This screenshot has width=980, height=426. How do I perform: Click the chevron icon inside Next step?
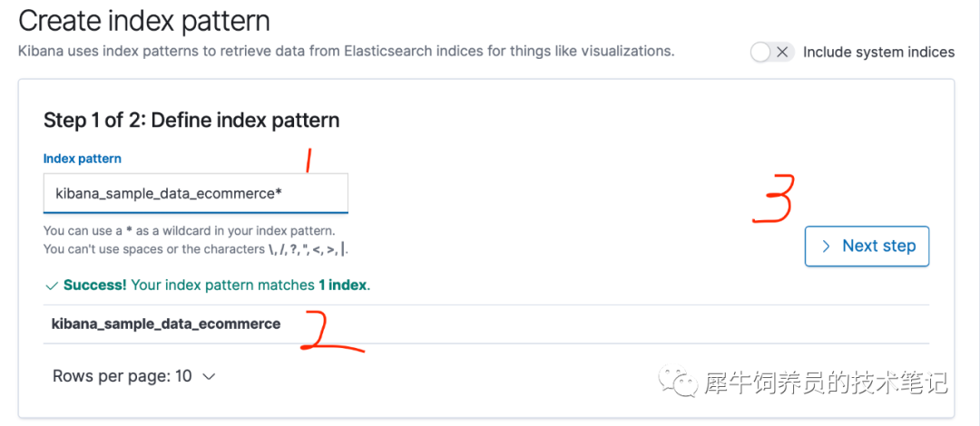pyautogui.click(x=826, y=247)
